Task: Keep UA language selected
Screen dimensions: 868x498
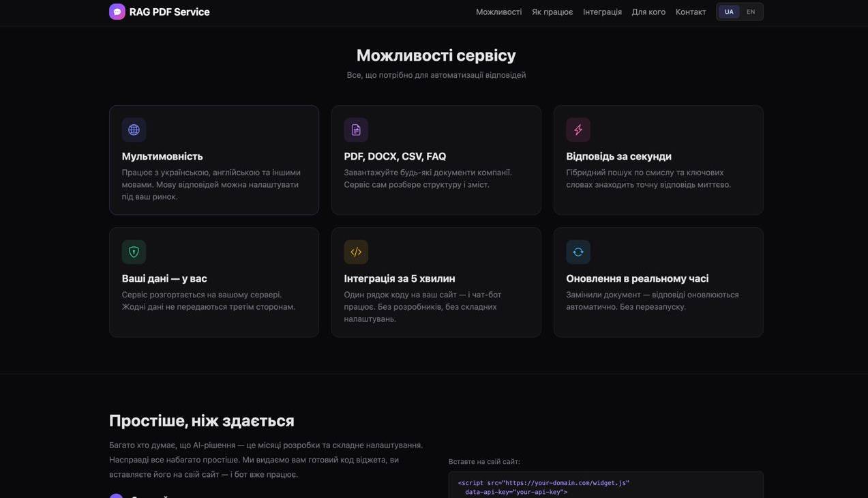Action: point(728,11)
